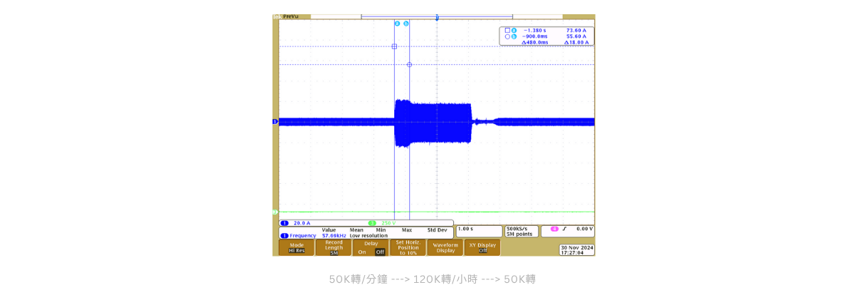Viewport: 868px width, 285px height.
Task: Click the trigger channel 4 badge
Action: coord(554,229)
